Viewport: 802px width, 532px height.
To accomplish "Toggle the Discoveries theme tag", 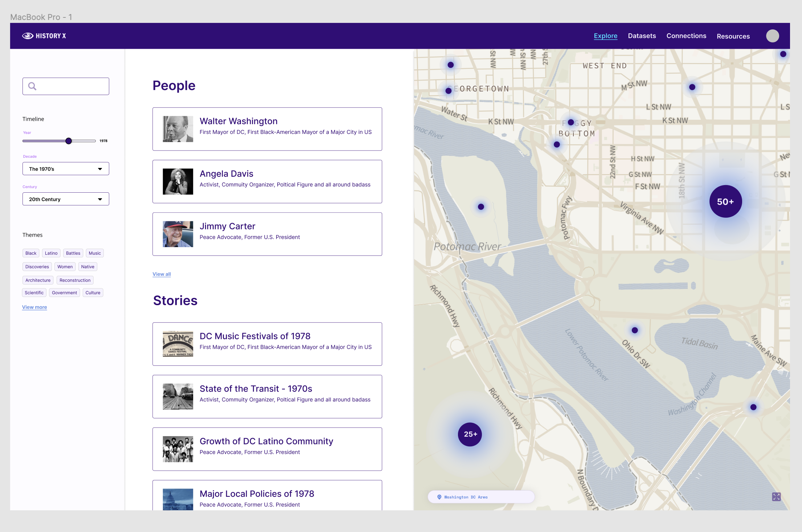I will click(x=37, y=267).
